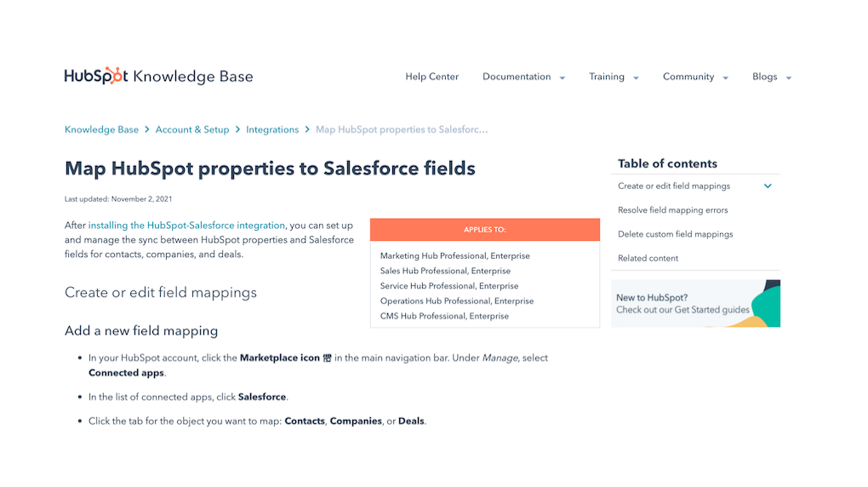The width and height of the screenshot is (868, 487).
Task: Expand Create or edit field mappings chevron
Action: (768, 186)
